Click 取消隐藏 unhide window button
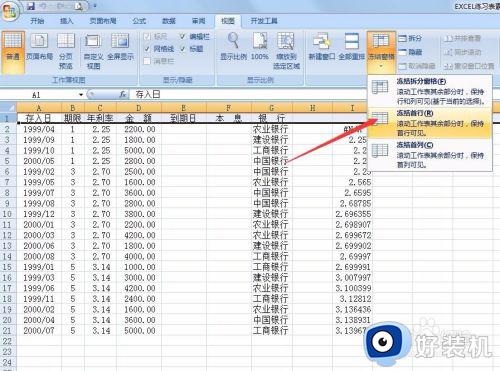The height and width of the screenshot is (371, 500). [417, 66]
